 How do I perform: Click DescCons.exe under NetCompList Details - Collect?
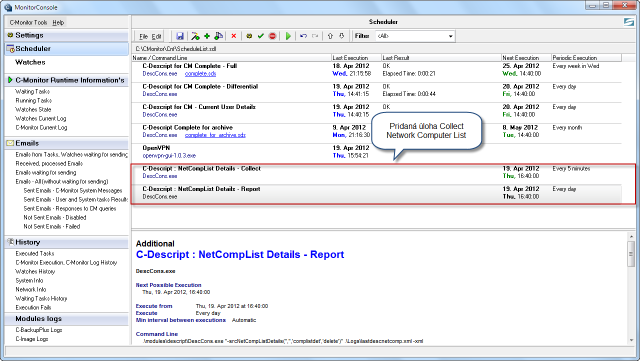pos(160,176)
